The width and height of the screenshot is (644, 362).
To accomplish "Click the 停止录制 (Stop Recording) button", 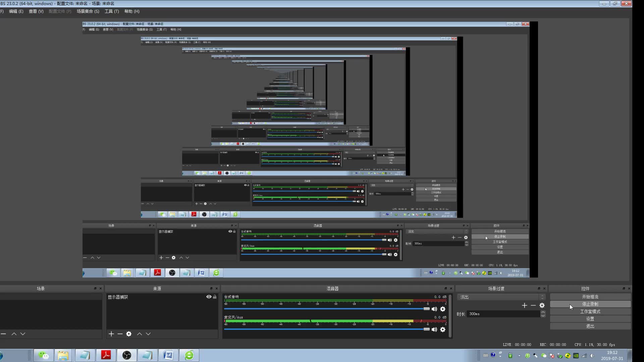I will coord(590,304).
